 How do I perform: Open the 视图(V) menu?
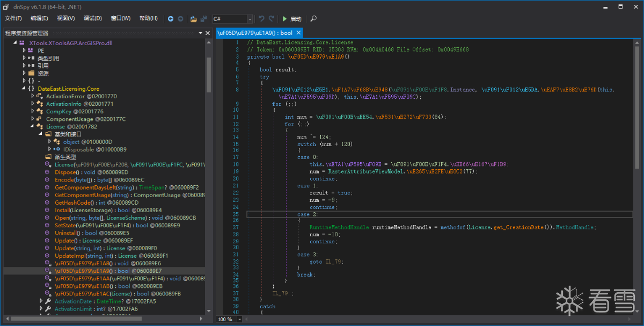(65, 18)
